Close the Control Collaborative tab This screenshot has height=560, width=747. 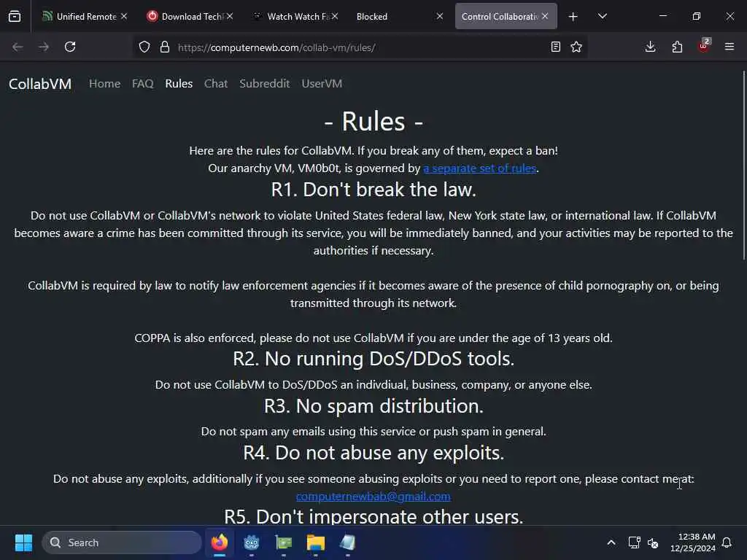545,16
